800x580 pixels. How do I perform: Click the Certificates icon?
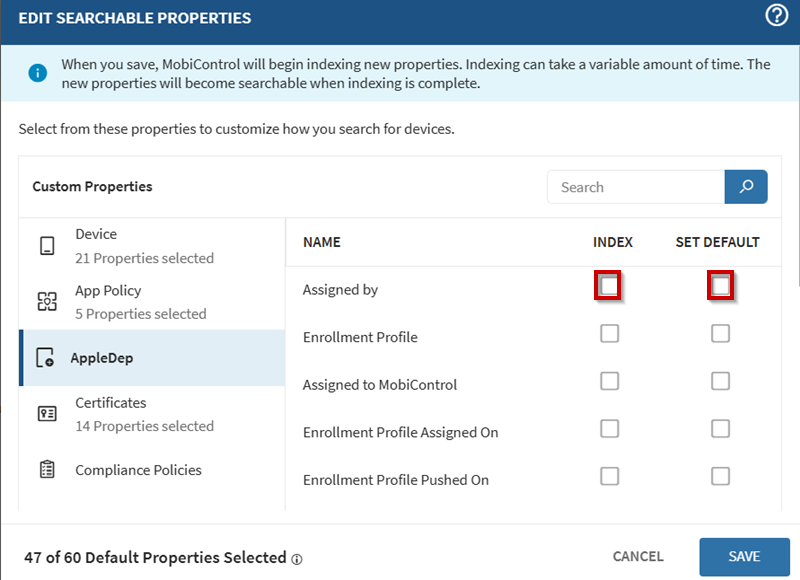coord(47,414)
